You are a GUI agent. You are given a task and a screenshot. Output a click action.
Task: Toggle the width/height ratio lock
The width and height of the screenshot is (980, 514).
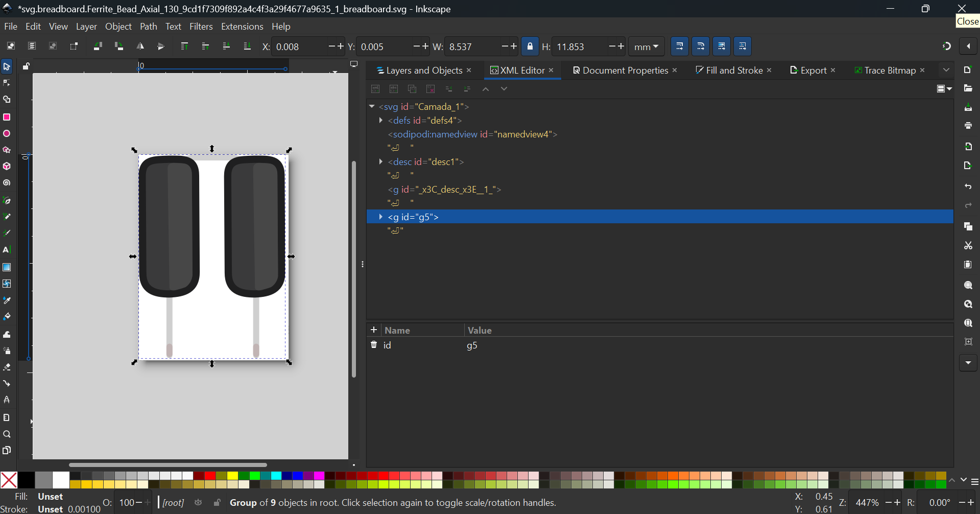click(530, 46)
